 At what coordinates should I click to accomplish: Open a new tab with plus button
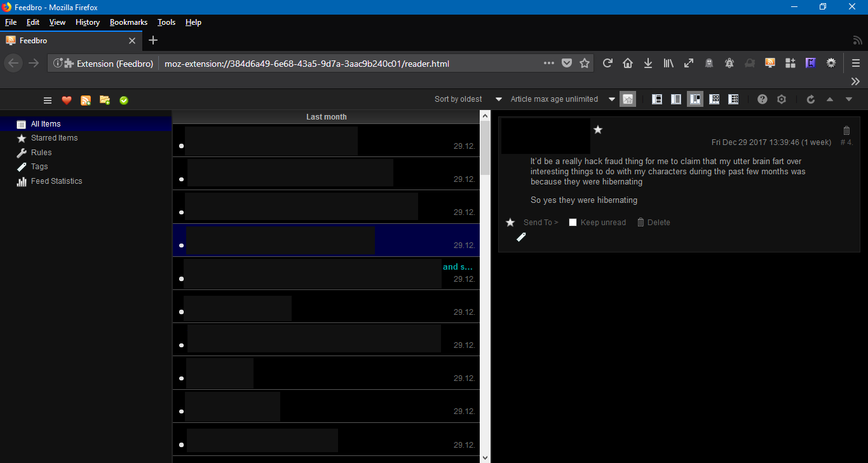pos(153,40)
